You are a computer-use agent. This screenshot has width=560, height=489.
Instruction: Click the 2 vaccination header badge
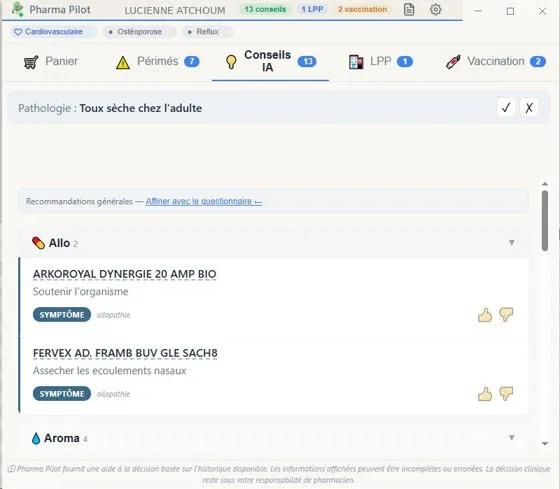[x=362, y=9]
